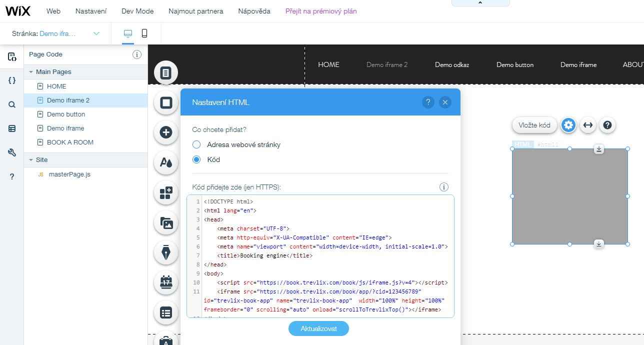
Task: Click top download handle on HTML element
Action: point(599,149)
